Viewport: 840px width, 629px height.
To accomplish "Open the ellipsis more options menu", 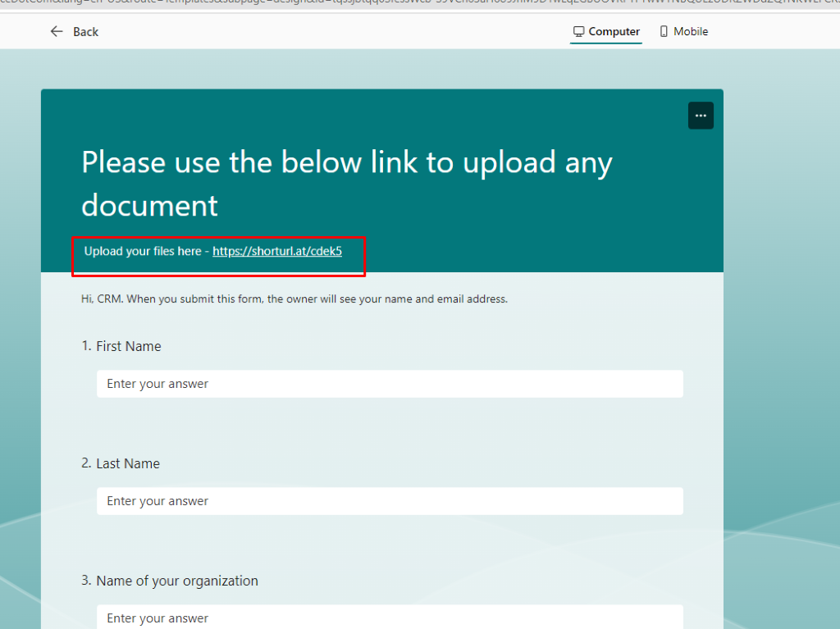I will coord(701,116).
